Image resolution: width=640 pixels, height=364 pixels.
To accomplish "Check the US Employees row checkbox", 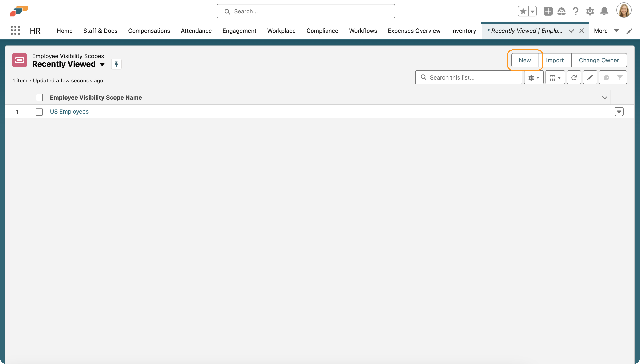I will pos(39,112).
